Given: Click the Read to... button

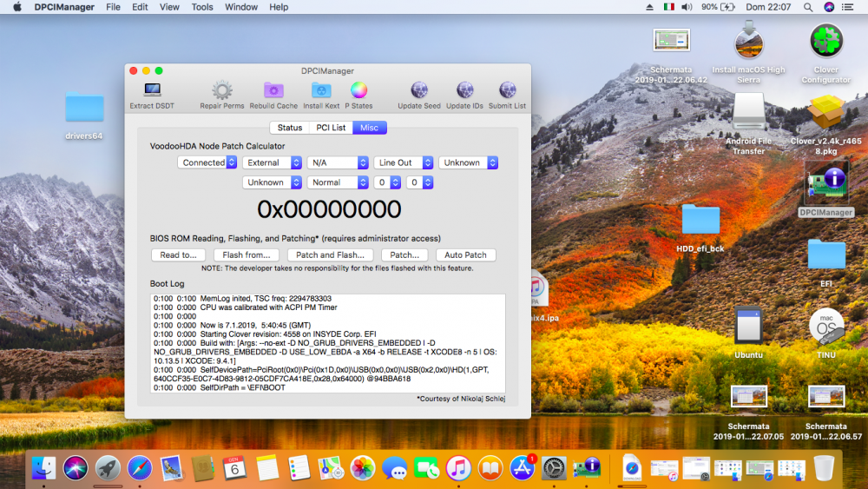Looking at the screenshot, I should 178,254.
